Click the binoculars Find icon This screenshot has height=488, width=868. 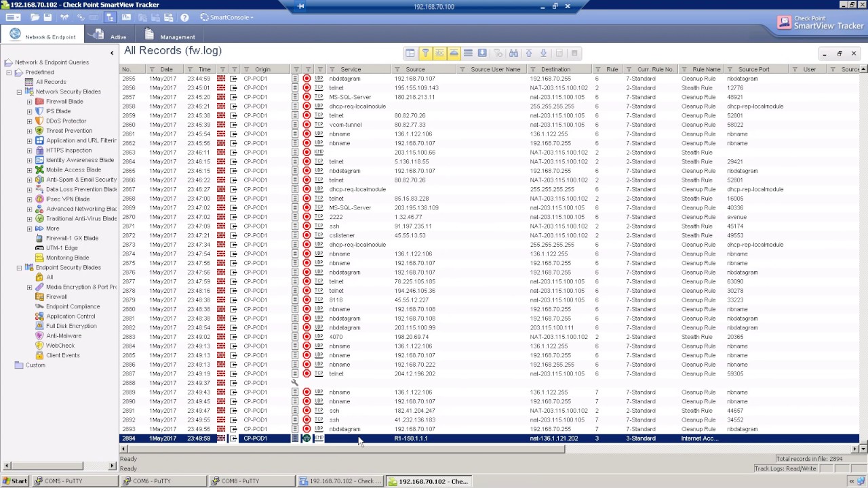(x=513, y=53)
